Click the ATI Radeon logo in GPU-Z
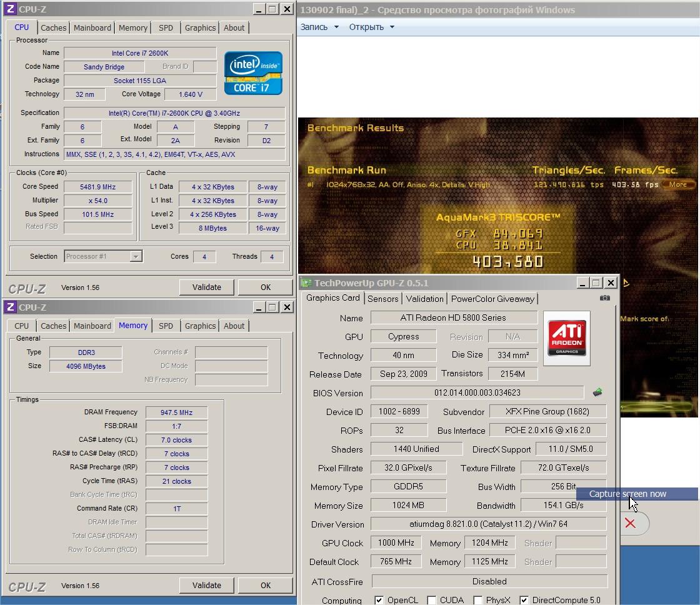 click(x=566, y=338)
